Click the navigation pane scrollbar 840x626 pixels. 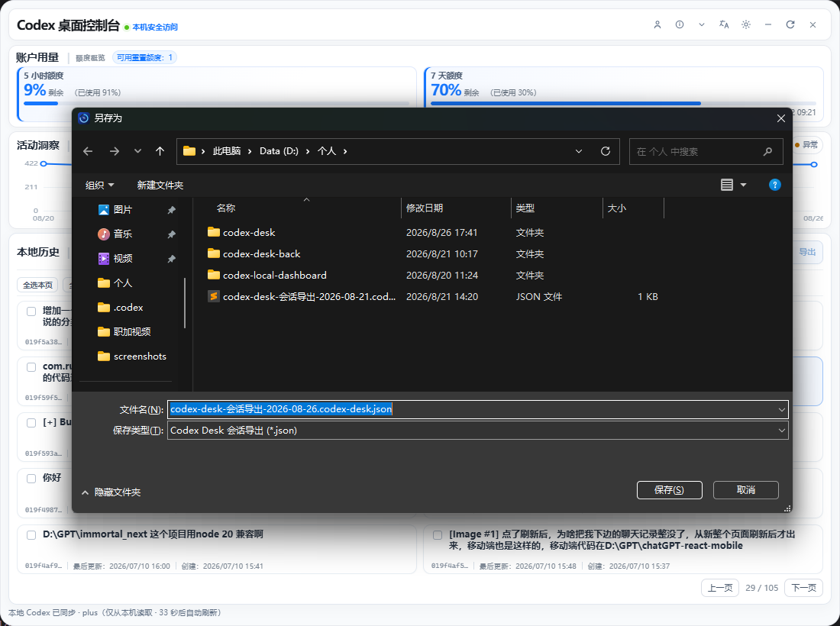click(185, 302)
